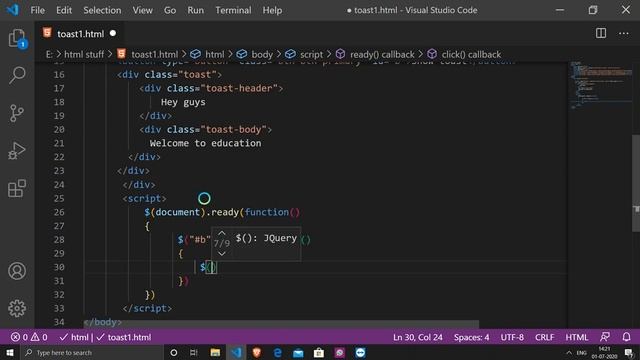Click 'Welcome to education' text line

(x=205, y=143)
